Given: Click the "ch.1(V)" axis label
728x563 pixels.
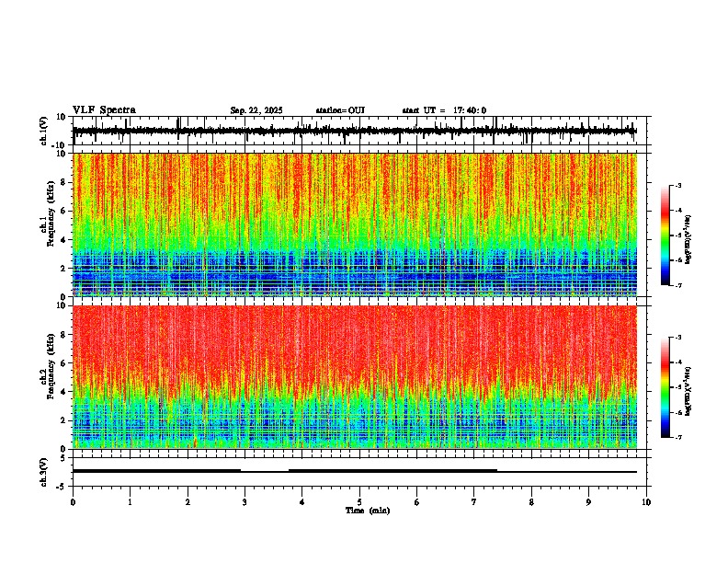Looking at the screenshot, I should pos(44,131).
